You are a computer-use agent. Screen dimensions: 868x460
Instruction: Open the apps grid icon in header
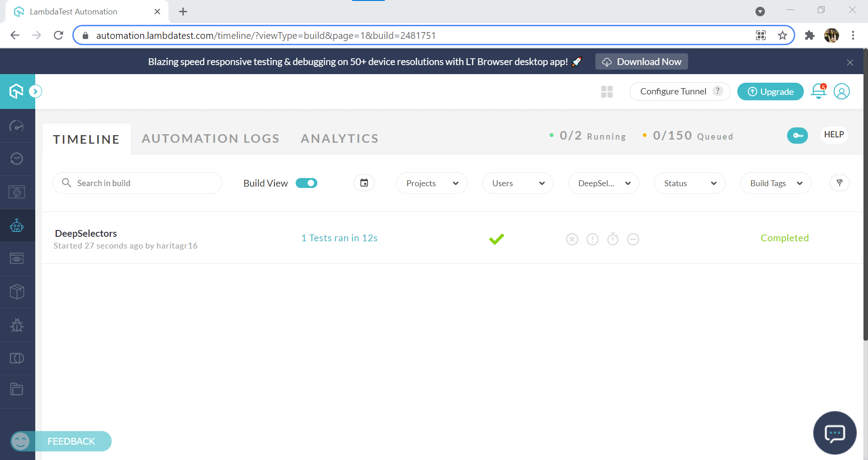(x=607, y=92)
